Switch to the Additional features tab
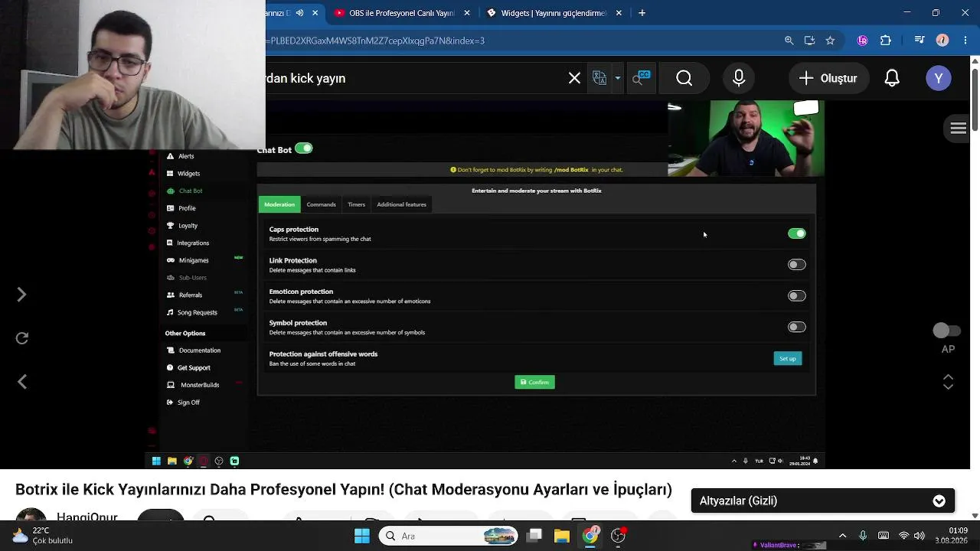This screenshot has height=551, width=980. pos(401,204)
